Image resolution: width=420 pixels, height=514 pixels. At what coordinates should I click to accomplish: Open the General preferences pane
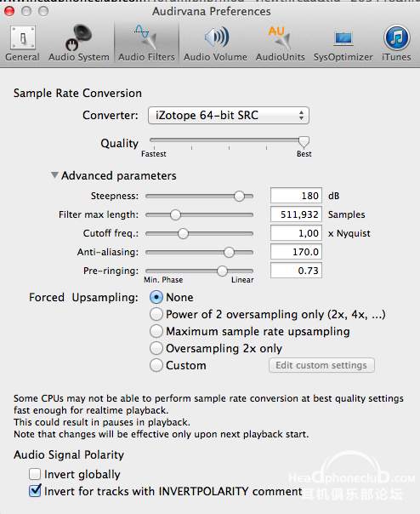click(x=22, y=43)
